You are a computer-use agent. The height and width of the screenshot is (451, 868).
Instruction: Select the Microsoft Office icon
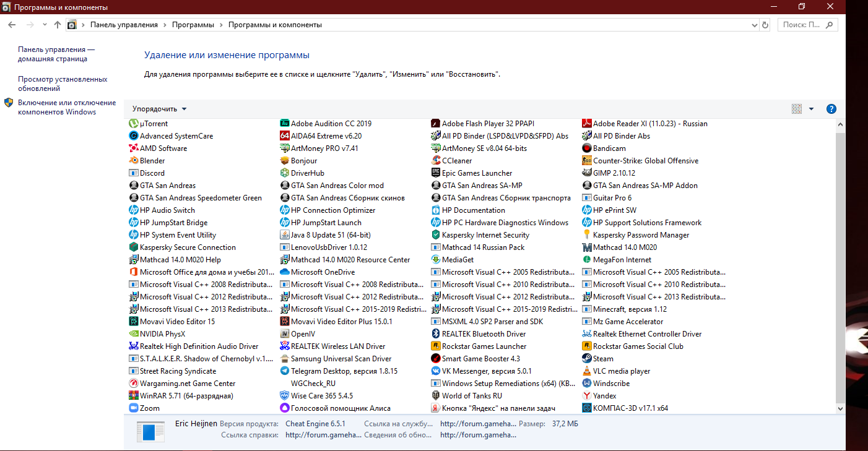133,272
